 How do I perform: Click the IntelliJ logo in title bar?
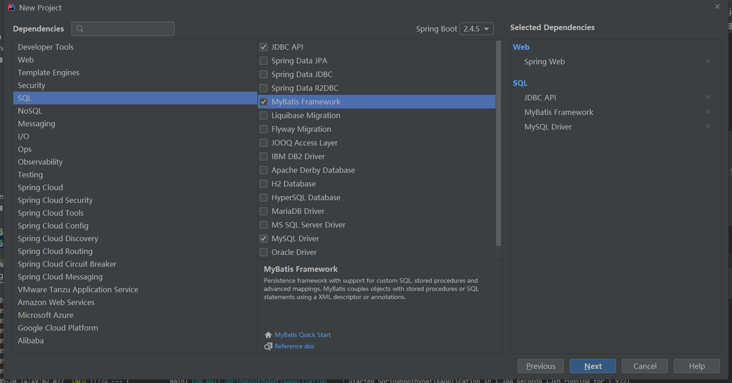tap(11, 7)
